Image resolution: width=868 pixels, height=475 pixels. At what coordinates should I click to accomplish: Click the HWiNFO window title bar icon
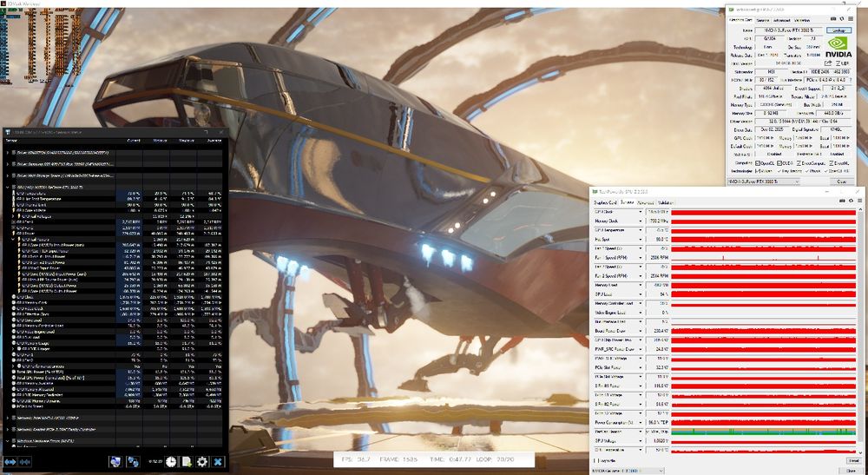coord(8,132)
